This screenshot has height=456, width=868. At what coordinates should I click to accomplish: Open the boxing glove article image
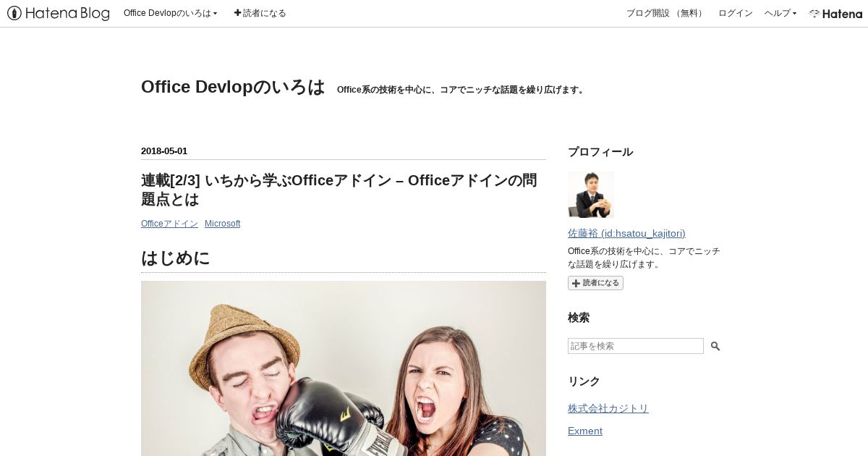pyautogui.click(x=344, y=368)
